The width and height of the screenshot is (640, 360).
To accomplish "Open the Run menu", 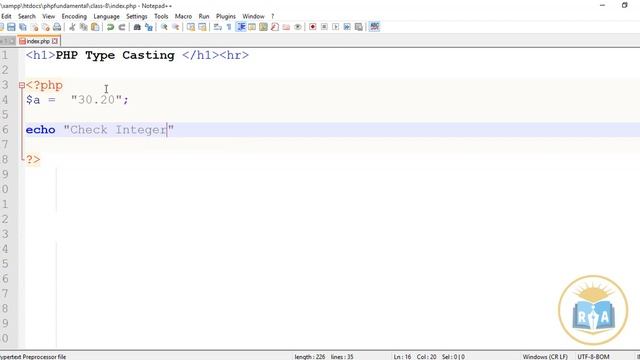I will click(204, 16).
